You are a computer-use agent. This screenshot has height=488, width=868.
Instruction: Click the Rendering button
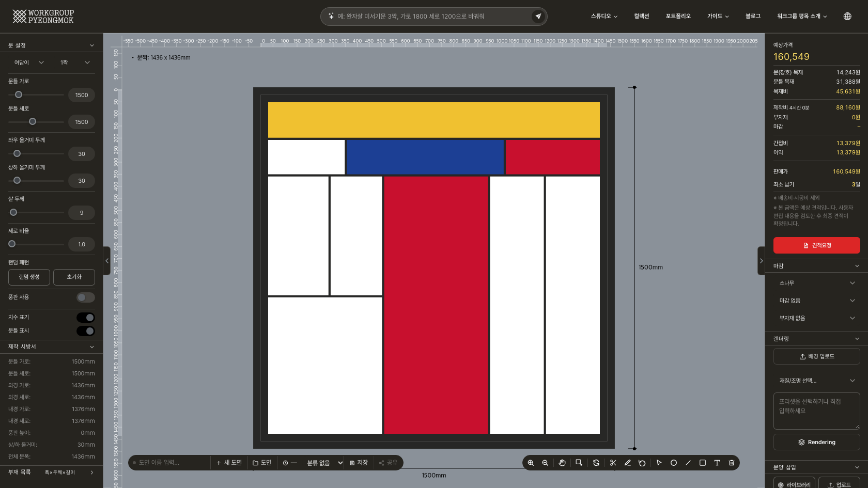click(x=817, y=442)
